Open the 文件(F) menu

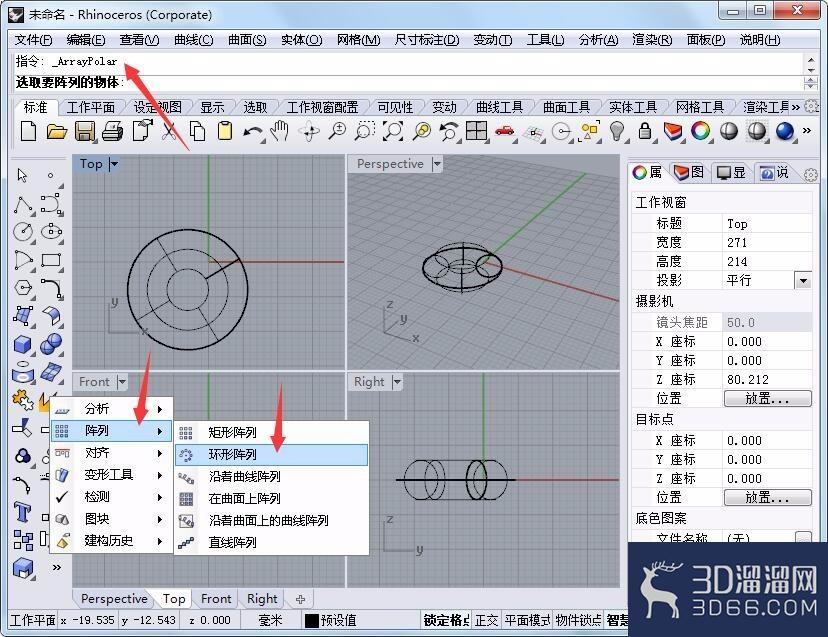(33, 40)
